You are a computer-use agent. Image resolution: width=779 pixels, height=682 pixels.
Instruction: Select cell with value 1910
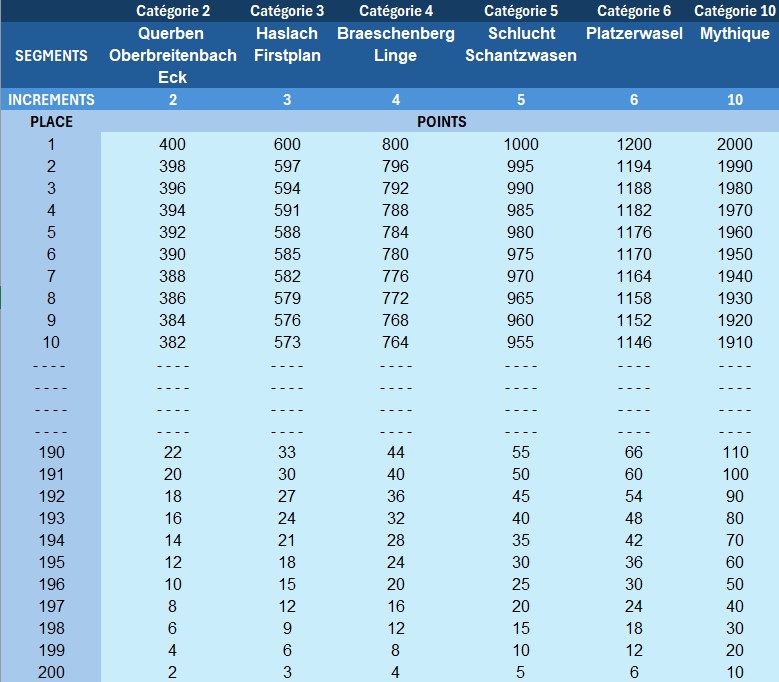click(x=735, y=342)
